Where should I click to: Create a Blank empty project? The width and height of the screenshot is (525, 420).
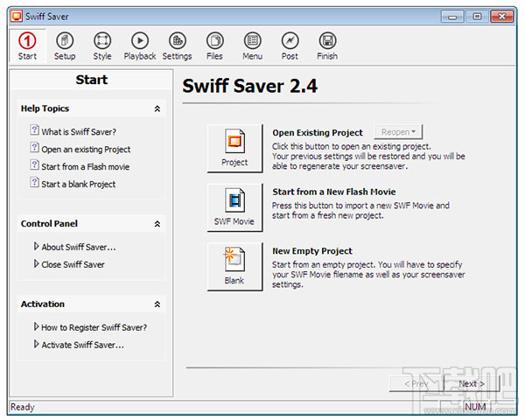tap(234, 267)
